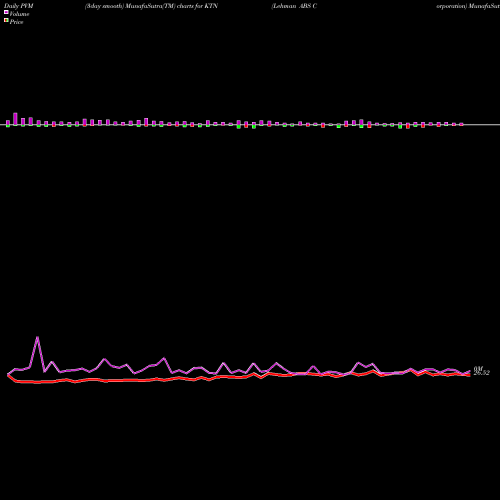This screenshot has width=500, height=500.
Task: Click the tallest magenta spike on the volume line
Action: pos(37,338)
